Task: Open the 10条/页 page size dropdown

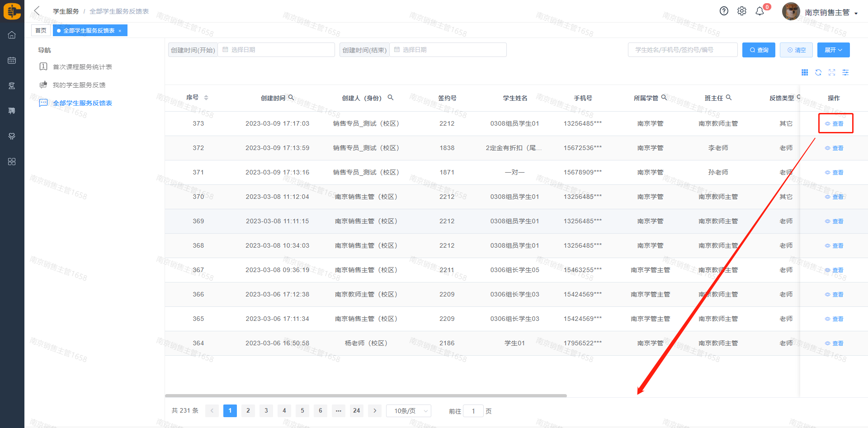Action: 409,411
